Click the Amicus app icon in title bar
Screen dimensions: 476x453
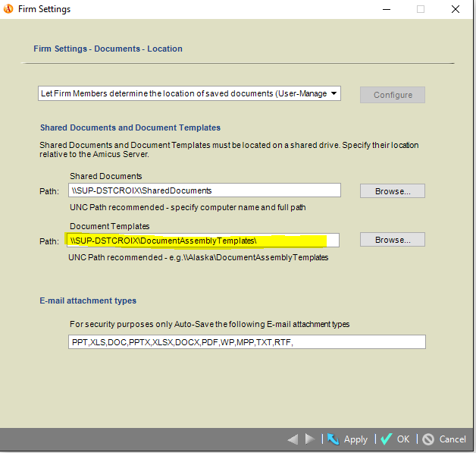click(8, 9)
